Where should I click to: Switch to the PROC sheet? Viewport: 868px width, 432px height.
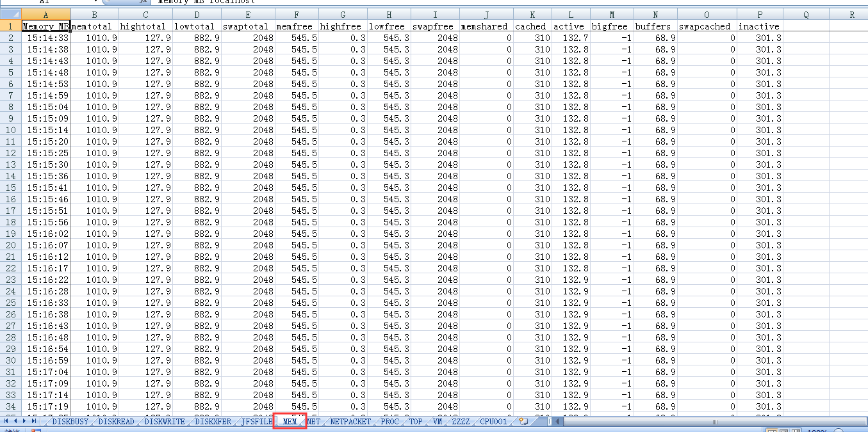pyautogui.click(x=389, y=422)
